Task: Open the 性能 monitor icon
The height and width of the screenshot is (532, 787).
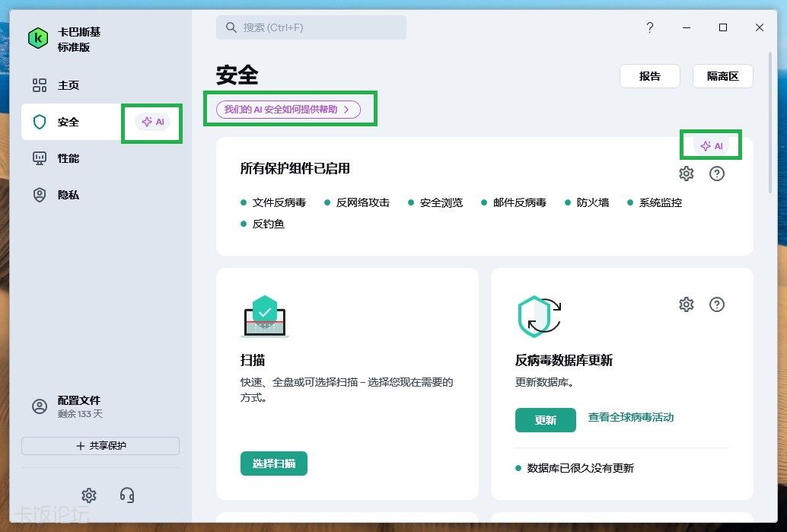Action: pos(39,158)
